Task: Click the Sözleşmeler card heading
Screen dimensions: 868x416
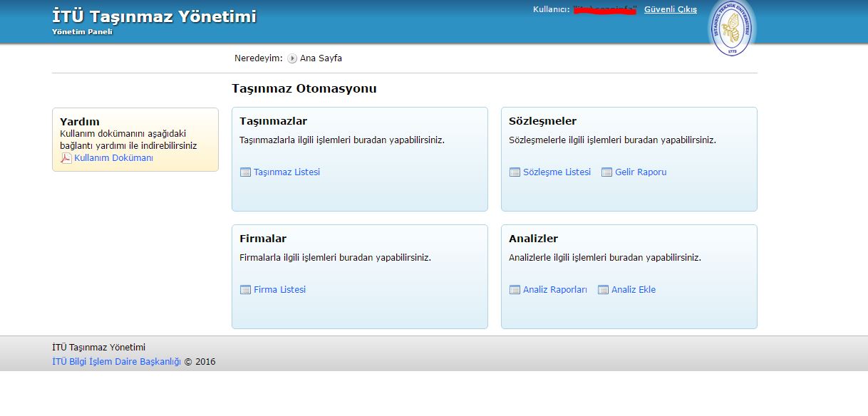Action: click(x=543, y=121)
